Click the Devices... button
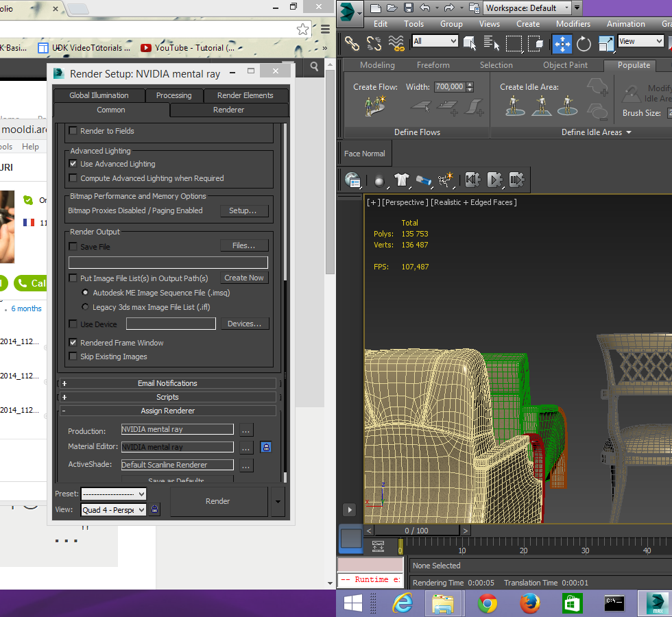 pos(245,324)
